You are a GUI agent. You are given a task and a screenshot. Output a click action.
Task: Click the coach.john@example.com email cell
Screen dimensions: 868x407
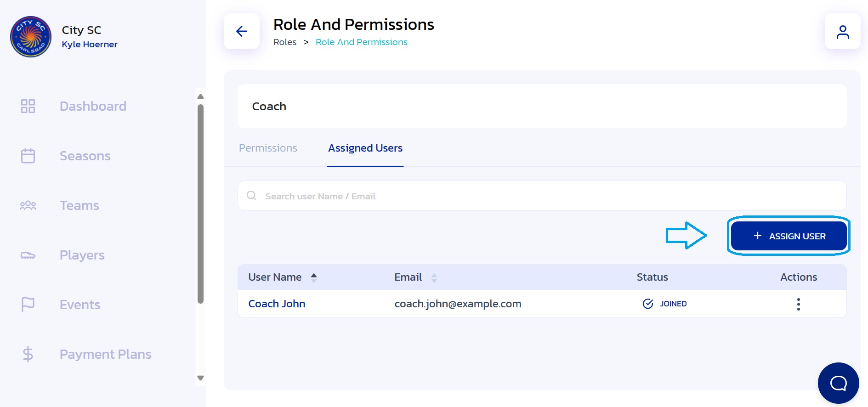pyautogui.click(x=458, y=304)
